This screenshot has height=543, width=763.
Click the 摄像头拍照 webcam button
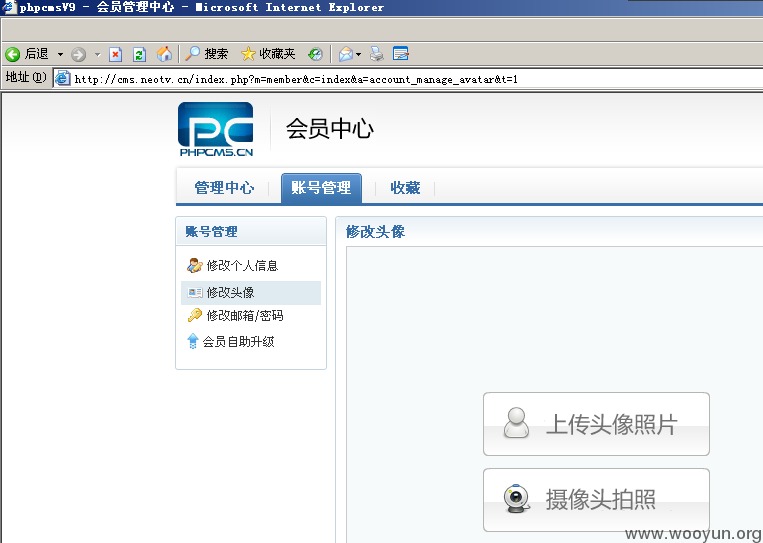[x=596, y=500]
